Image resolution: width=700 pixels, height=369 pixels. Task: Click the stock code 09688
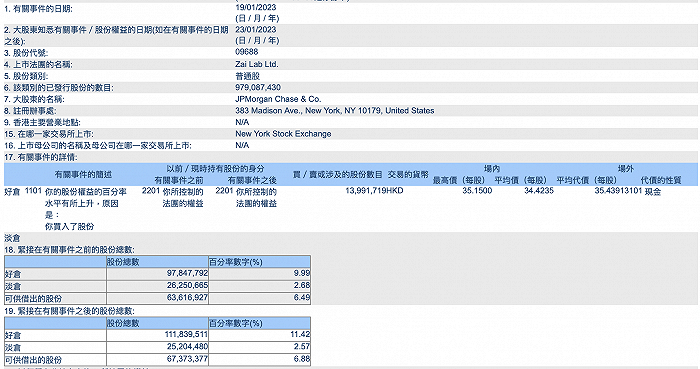point(246,52)
